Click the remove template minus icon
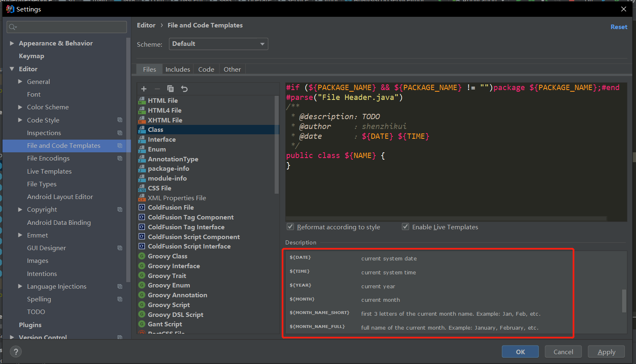The width and height of the screenshot is (636, 364). (x=157, y=89)
